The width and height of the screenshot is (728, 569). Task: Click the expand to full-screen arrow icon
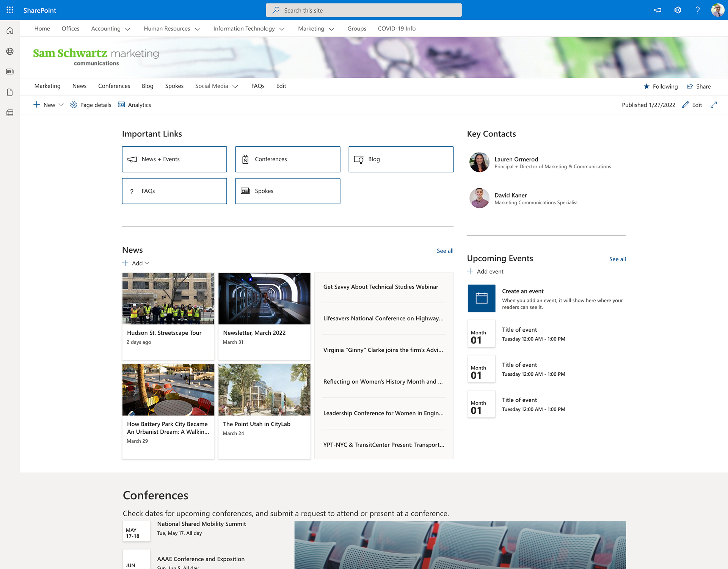(x=714, y=105)
